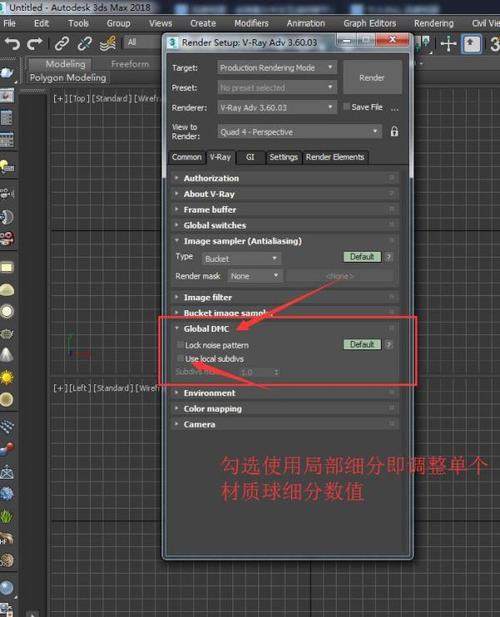Expand the Environment rollout
This screenshot has height=617, width=500.
(285, 393)
